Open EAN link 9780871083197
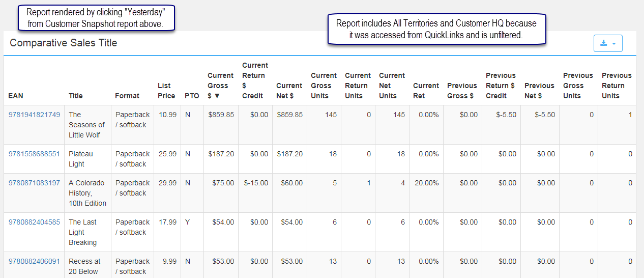Screen dimensions: 644x278 coord(34,183)
